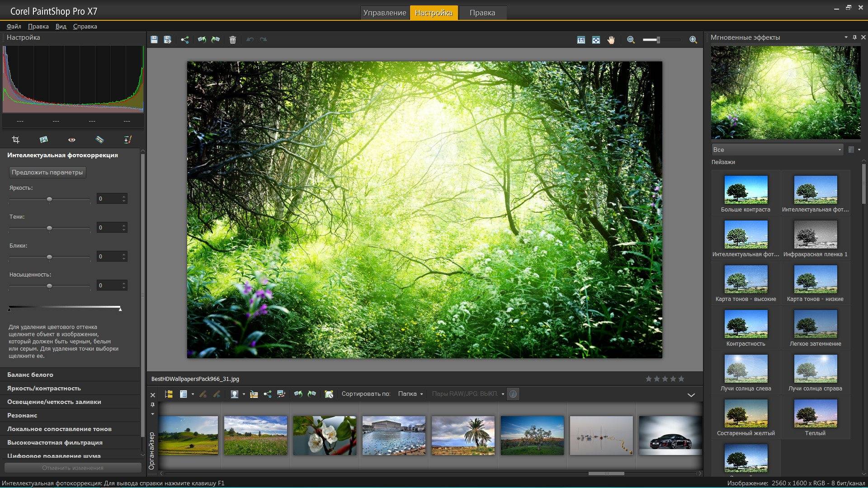Screen dimensions: 868x488
Task: Open the Правка menu in menu bar
Action: coord(38,26)
